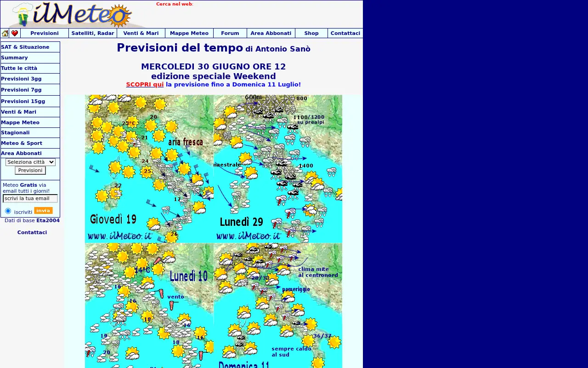The height and width of the screenshot is (368, 588).
Task: Click the Eta2004 data source text
Action: click(48, 220)
